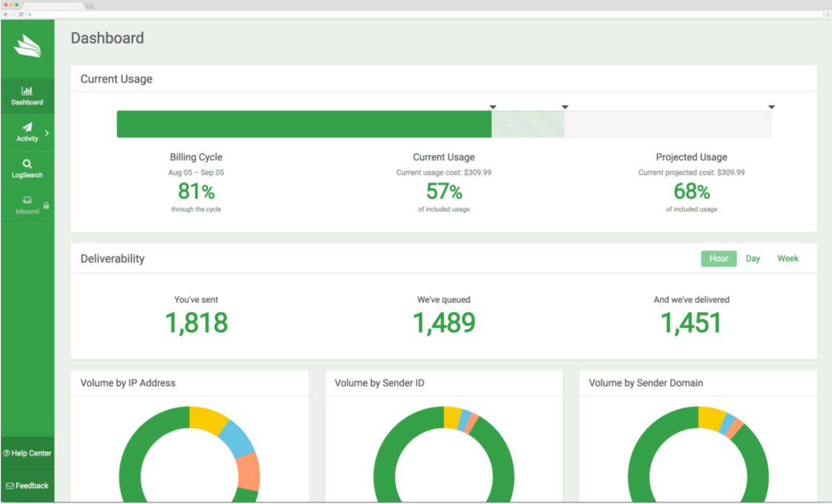Open the Help Center link
Image resolution: width=832 pixels, height=504 pixels.
tap(27, 453)
